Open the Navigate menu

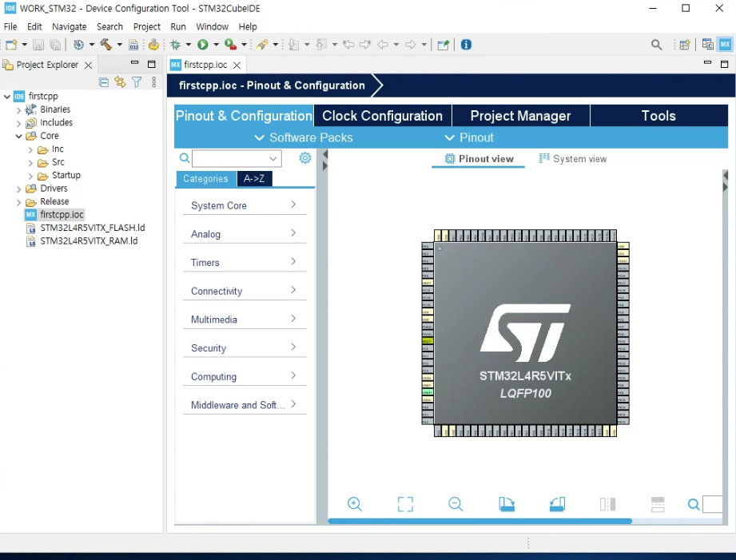click(x=69, y=26)
